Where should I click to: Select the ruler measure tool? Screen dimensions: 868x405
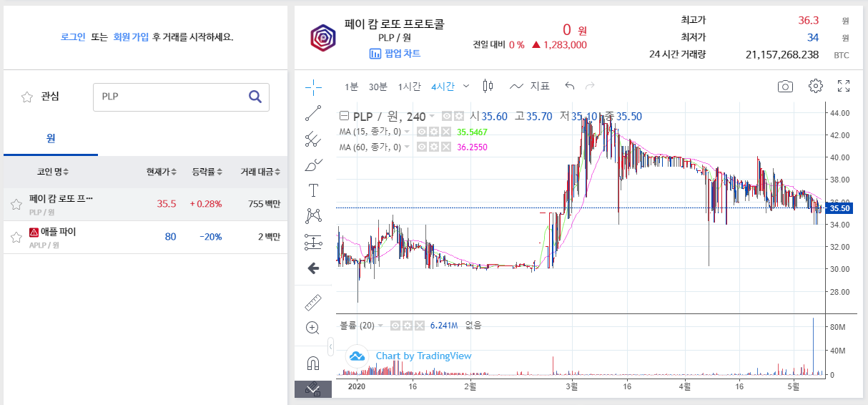313,302
